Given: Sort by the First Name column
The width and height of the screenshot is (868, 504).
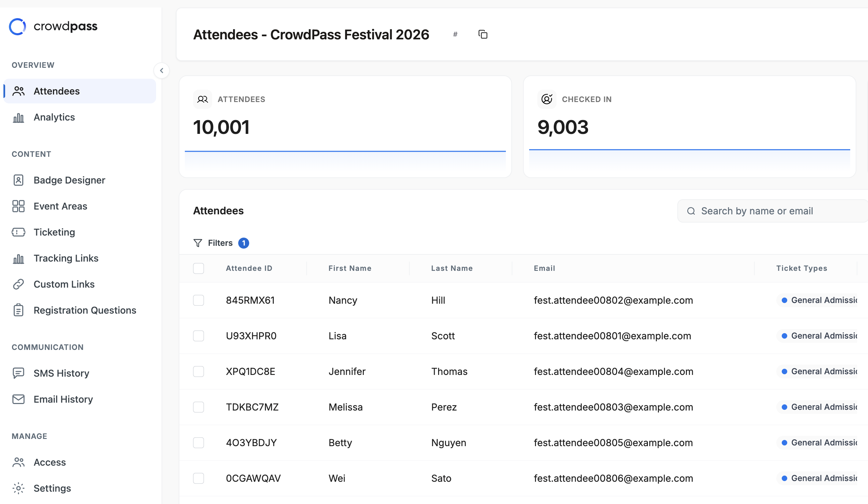Looking at the screenshot, I should click(x=350, y=268).
